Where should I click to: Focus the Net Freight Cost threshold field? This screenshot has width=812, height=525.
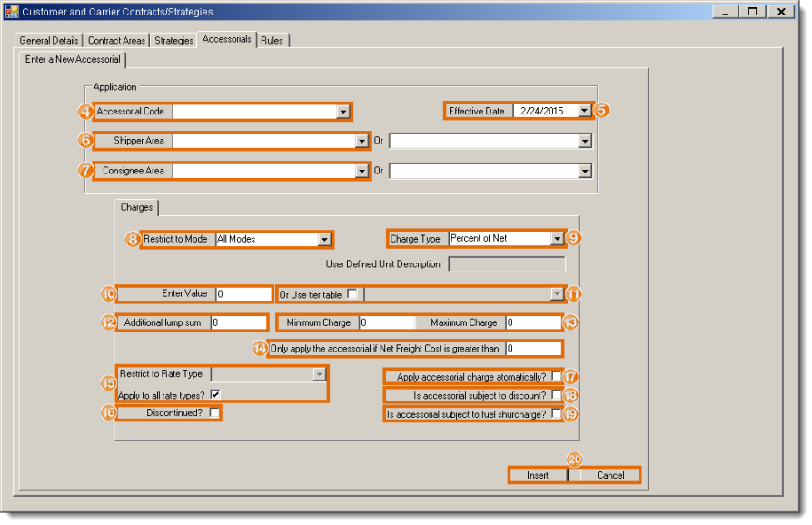tap(534, 349)
